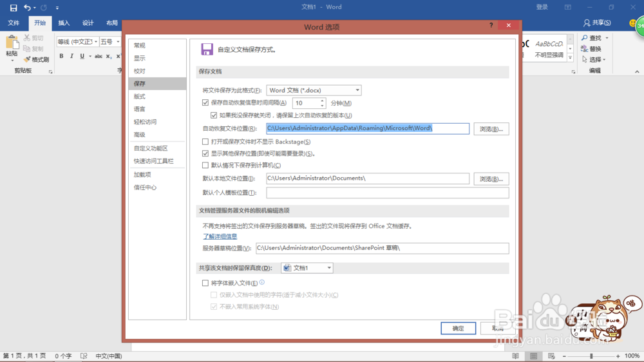The image size is (644, 362).
Task: Toggle keep last autorecovered version checkbox
Action: point(214,115)
